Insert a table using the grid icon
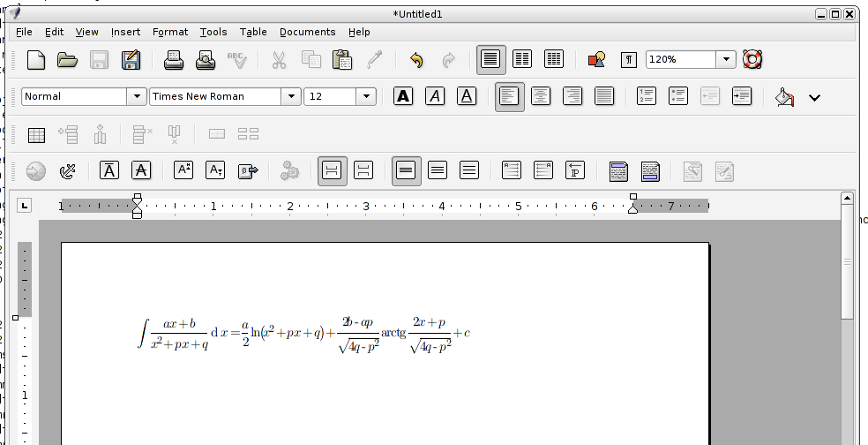The image size is (868, 445). coord(36,135)
